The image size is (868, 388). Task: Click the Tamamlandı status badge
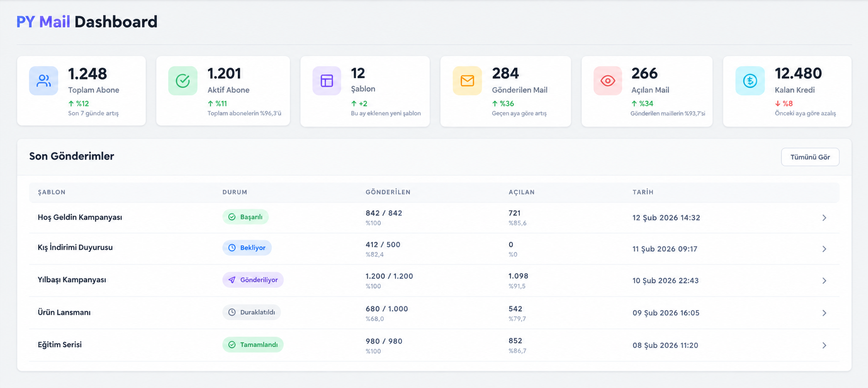(x=253, y=344)
